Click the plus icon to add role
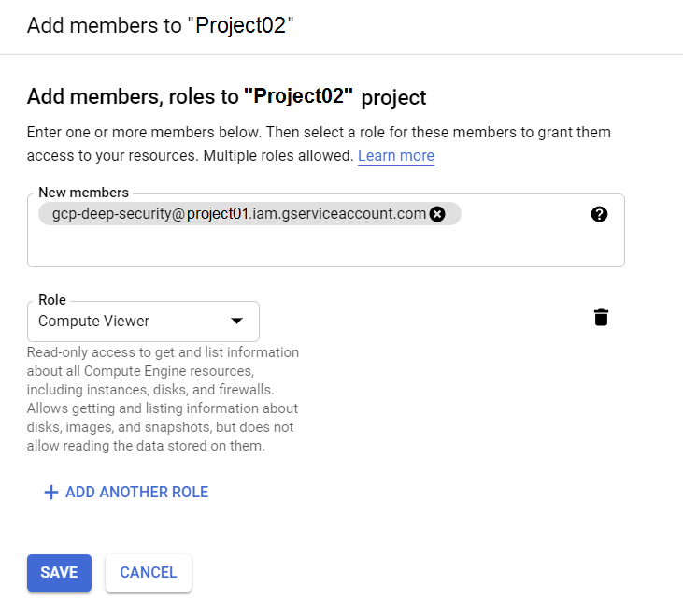The image size is (683, 616). (x=51, y=492)
